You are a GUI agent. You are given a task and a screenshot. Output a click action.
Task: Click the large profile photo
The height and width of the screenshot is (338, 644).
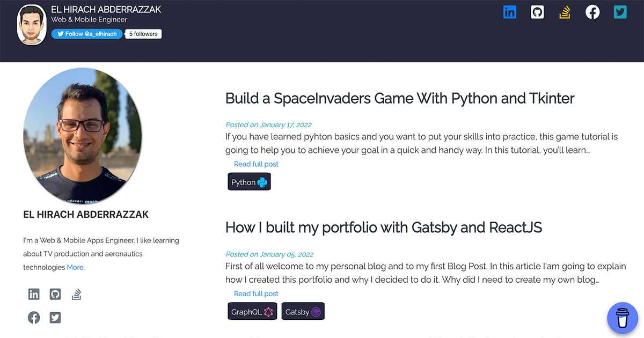[83, 136]
